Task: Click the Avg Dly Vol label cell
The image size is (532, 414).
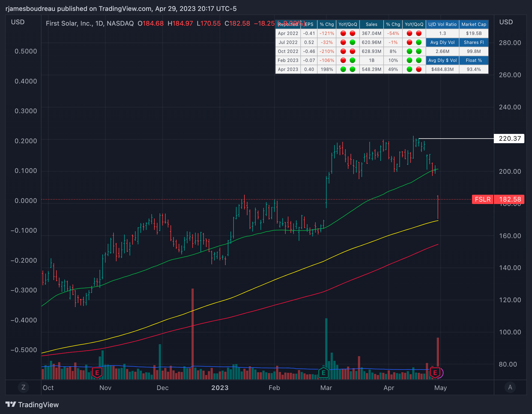Action: point(442,42)
